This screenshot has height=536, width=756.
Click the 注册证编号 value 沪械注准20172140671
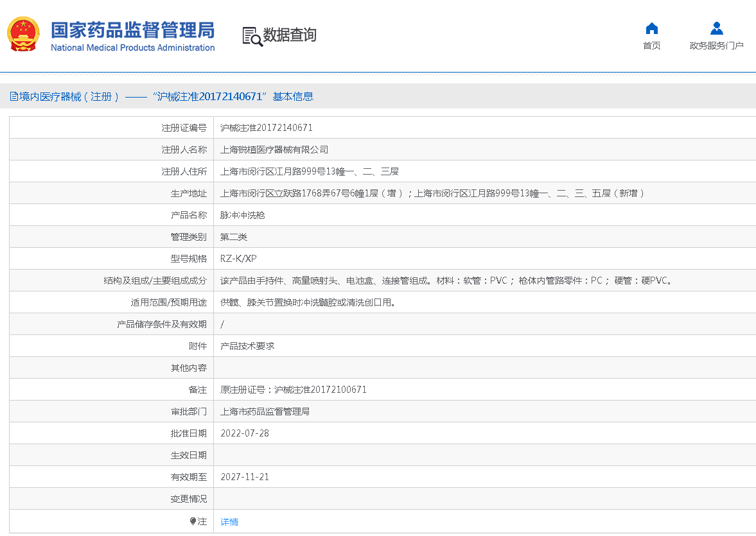coord(265,127)
